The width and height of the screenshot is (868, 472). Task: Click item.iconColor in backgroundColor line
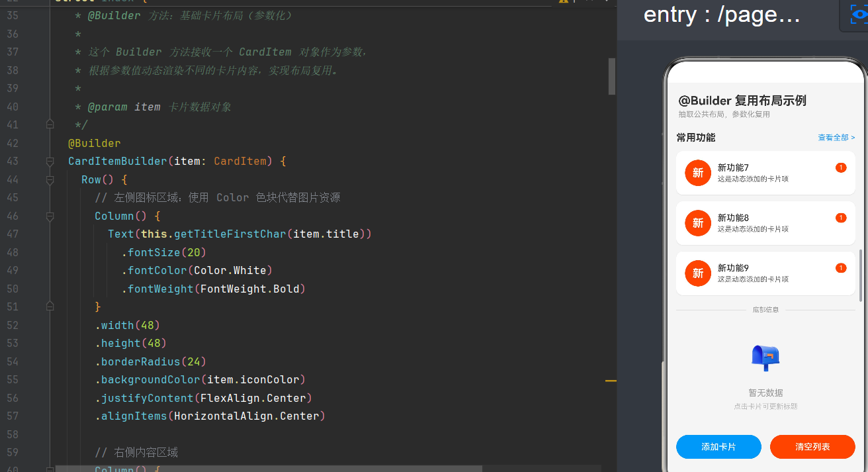coord(253,379)
